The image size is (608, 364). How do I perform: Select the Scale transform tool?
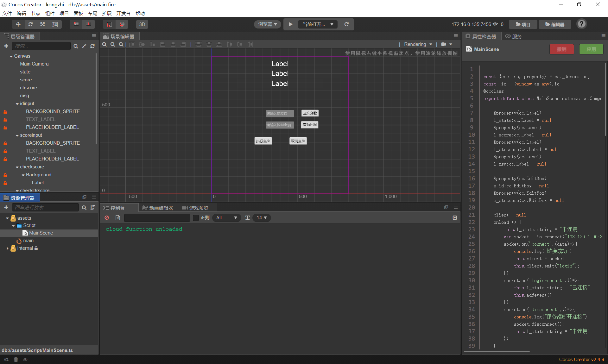coord(42,24)
